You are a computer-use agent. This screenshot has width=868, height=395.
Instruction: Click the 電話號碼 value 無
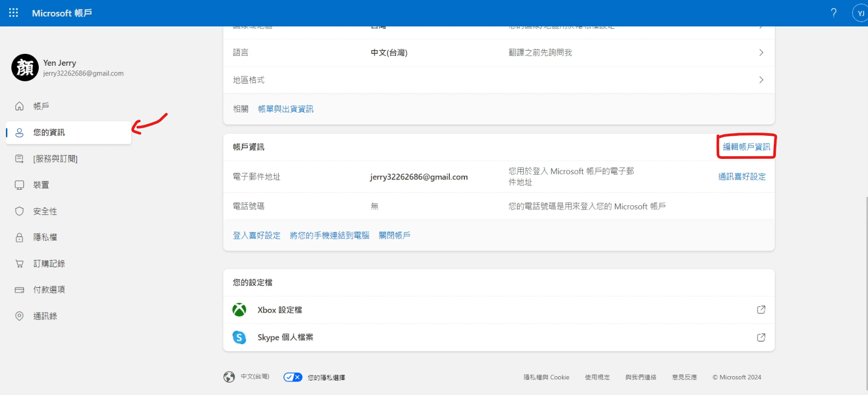[374, 206]
